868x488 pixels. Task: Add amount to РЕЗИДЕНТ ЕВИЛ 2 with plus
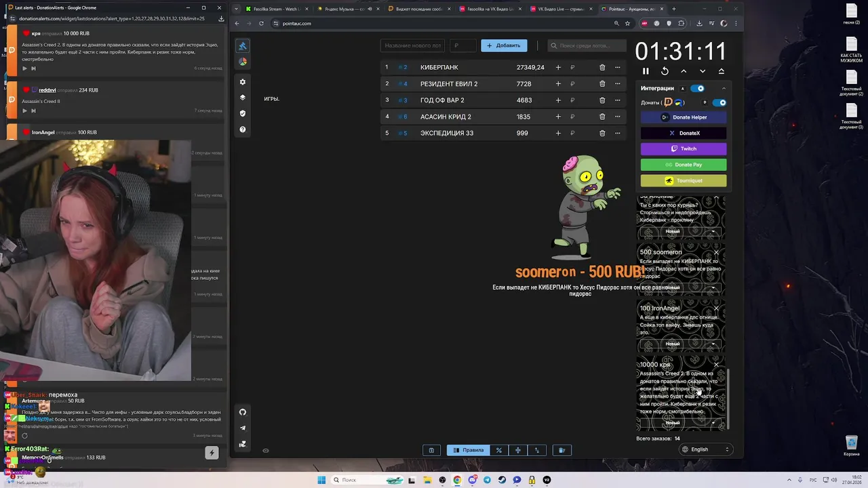pyautogui.click(x=558, y=84)
